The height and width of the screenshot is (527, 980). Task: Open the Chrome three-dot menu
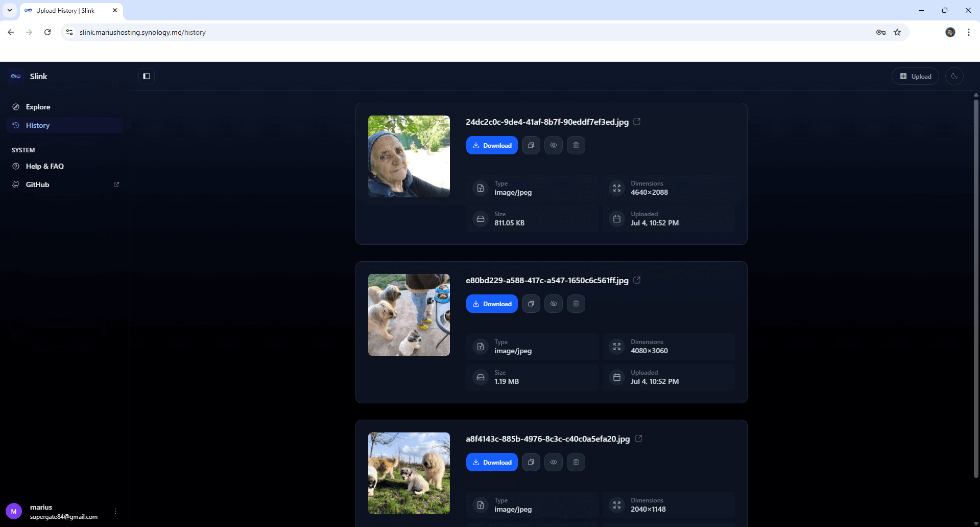point(969,32)
